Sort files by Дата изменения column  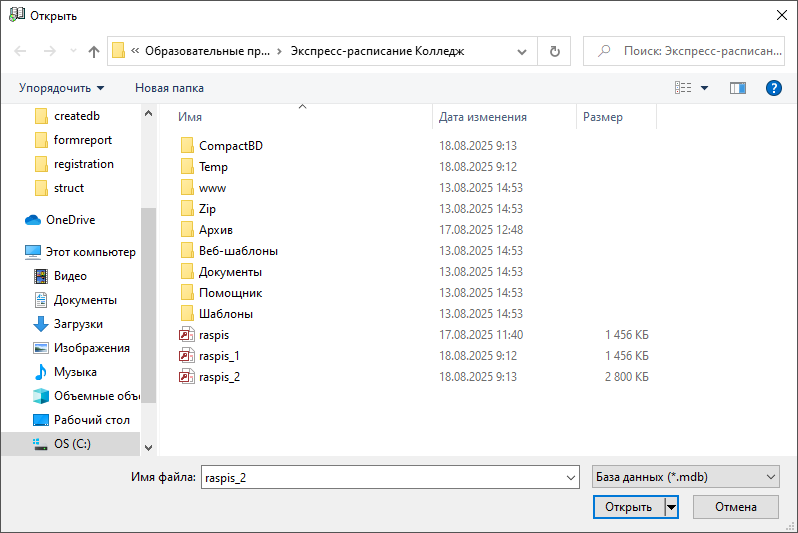[483, 117]
